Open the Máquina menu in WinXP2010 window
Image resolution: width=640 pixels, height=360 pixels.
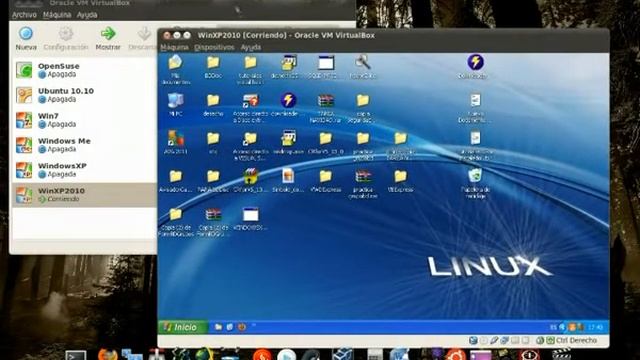[174, 47]
